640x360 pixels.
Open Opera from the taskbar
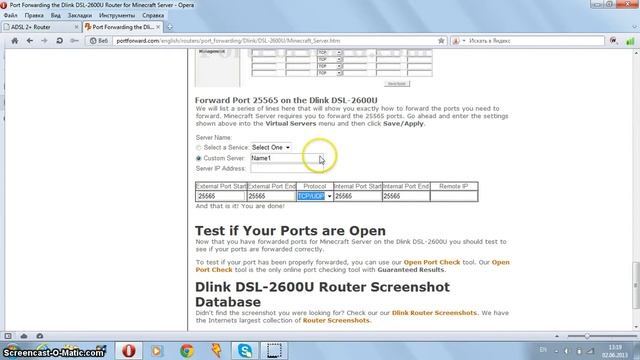click(128, 351)
